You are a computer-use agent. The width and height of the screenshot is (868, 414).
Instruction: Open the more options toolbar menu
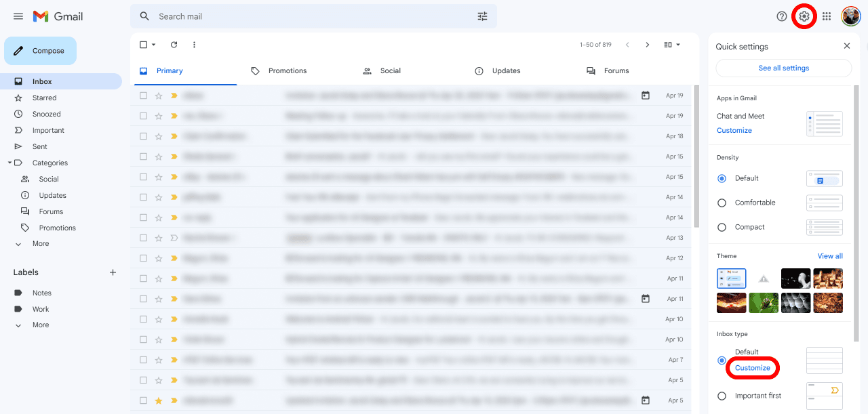tap(194, 44)
